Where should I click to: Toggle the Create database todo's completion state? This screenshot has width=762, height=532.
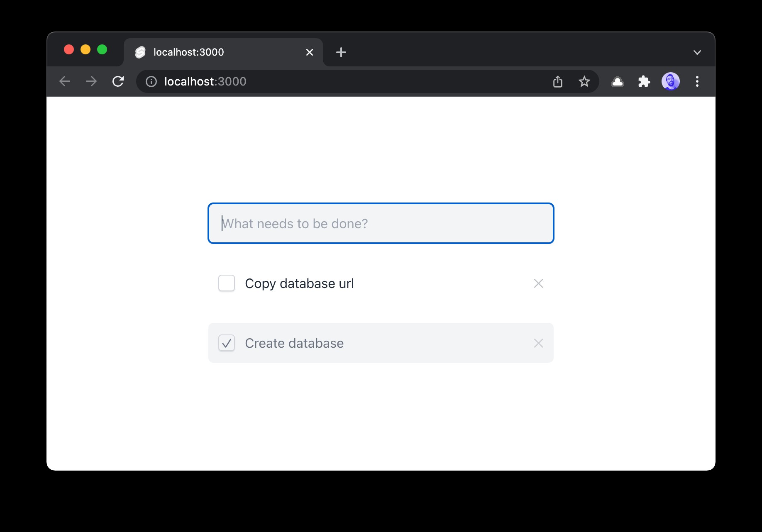(226, 343)
